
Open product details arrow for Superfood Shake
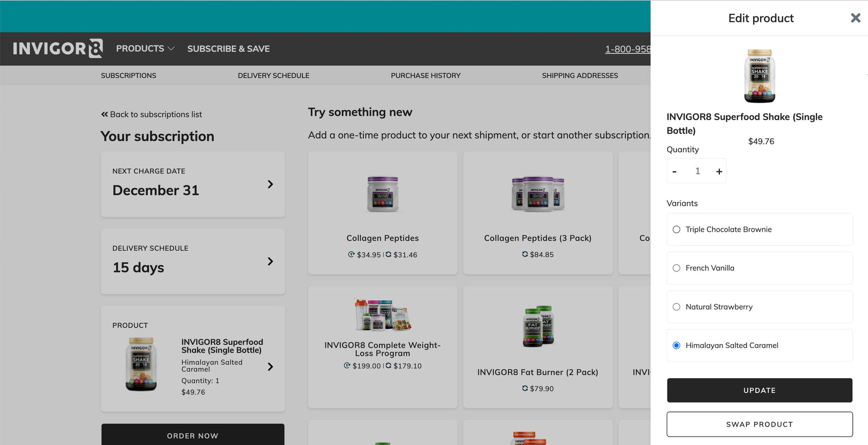tap(270, 367)
